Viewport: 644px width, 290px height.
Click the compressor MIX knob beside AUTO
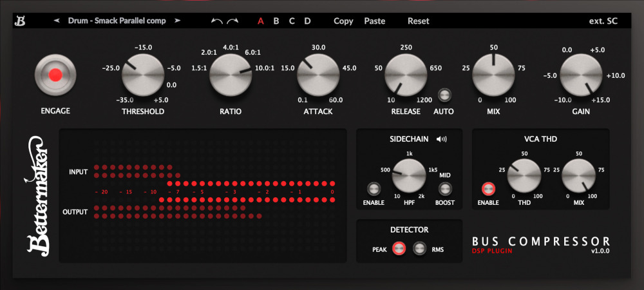(x=493, y=75)
